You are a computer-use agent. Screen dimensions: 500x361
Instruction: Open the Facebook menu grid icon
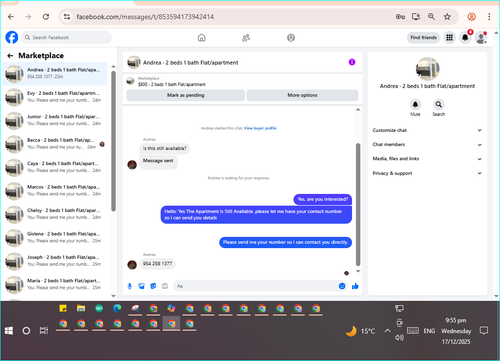[x=449, y=38]
